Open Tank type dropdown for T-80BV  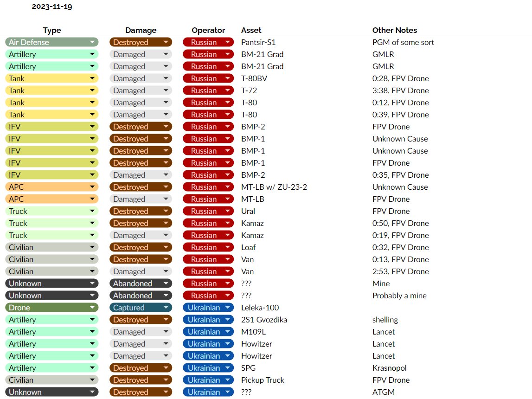[51, 78]
